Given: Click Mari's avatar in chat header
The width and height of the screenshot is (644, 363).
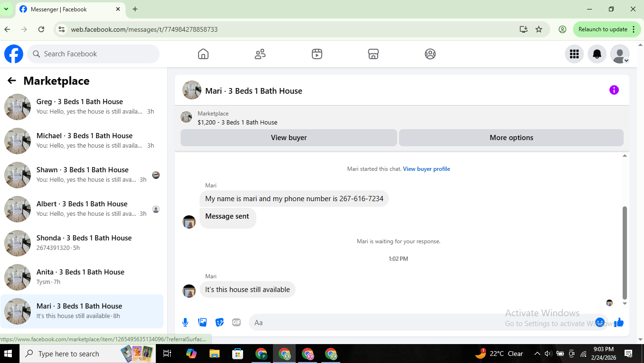Looking at the screenshot, I should point(192,90).
